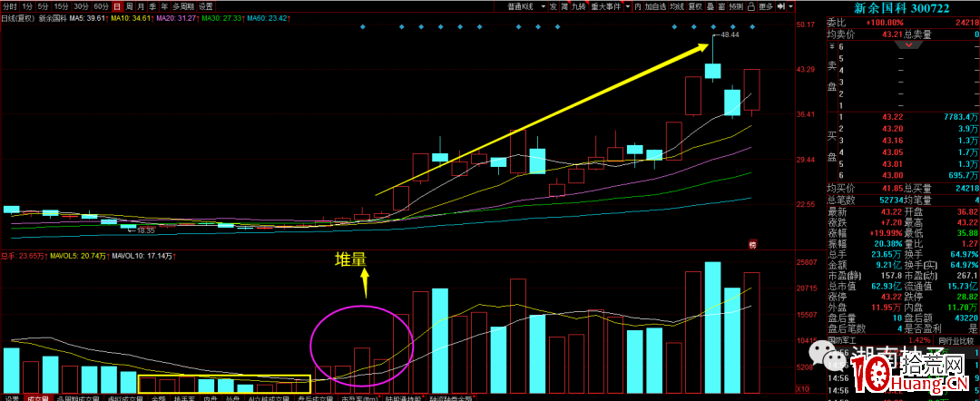Toggle the 复权 price adjustment option
The height and width of the screenshot is (401, 980).
(x=695, y=7)
